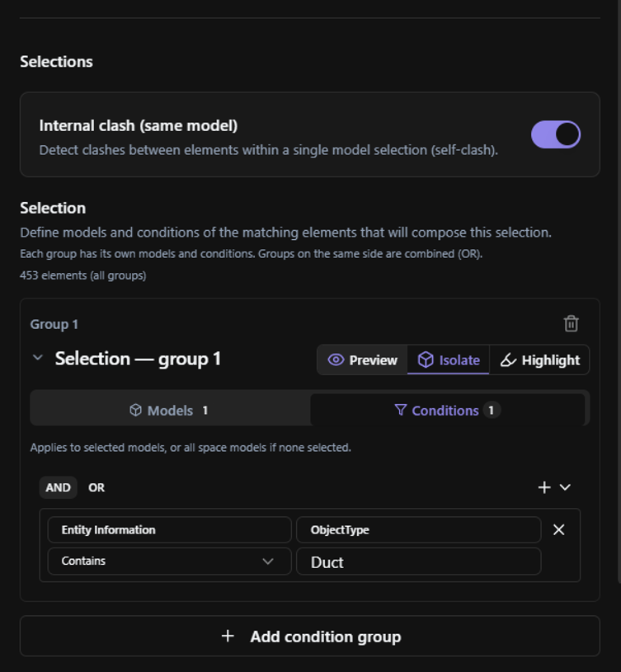Switch to the Conditions tab
This screenshot has height=672, width=621.
point(447,410)
